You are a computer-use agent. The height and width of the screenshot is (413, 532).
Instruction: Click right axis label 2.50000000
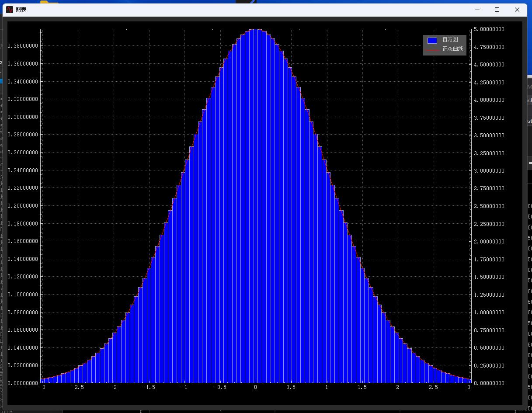click(x=489, y=206)
